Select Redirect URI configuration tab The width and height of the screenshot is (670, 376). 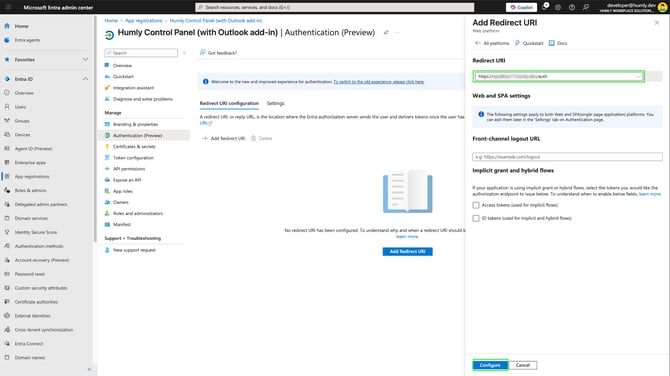[x=229, y=103]
